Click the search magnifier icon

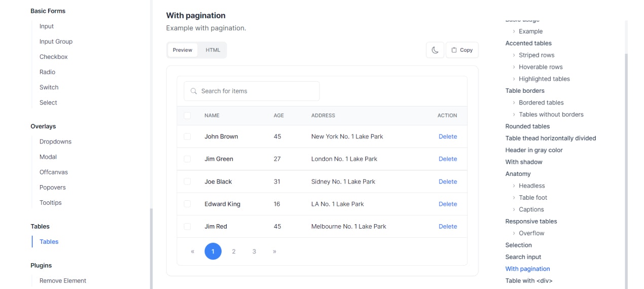point(194,91)
